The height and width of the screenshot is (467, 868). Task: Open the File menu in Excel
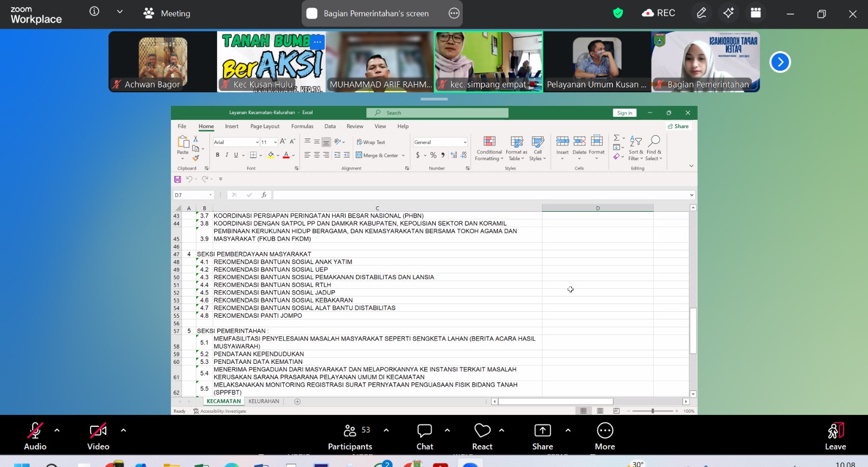(x=182, y=127)
